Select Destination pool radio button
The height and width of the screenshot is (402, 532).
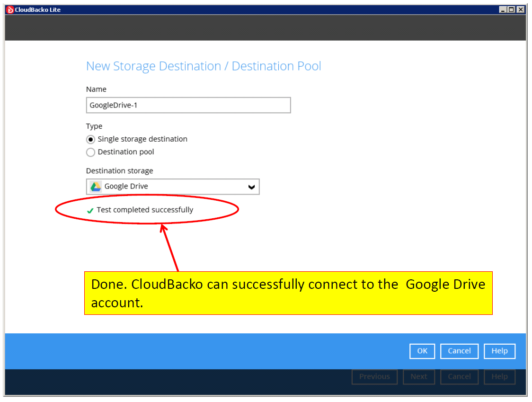(90, 152)
